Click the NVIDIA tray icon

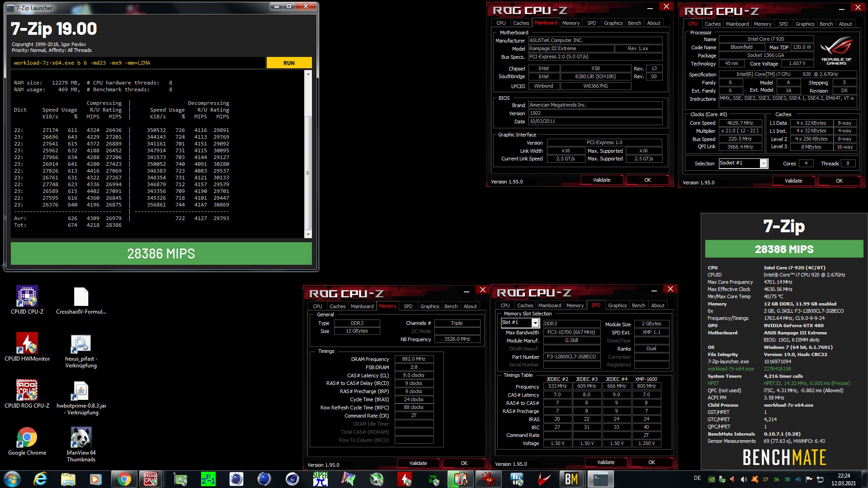[711, 479]
